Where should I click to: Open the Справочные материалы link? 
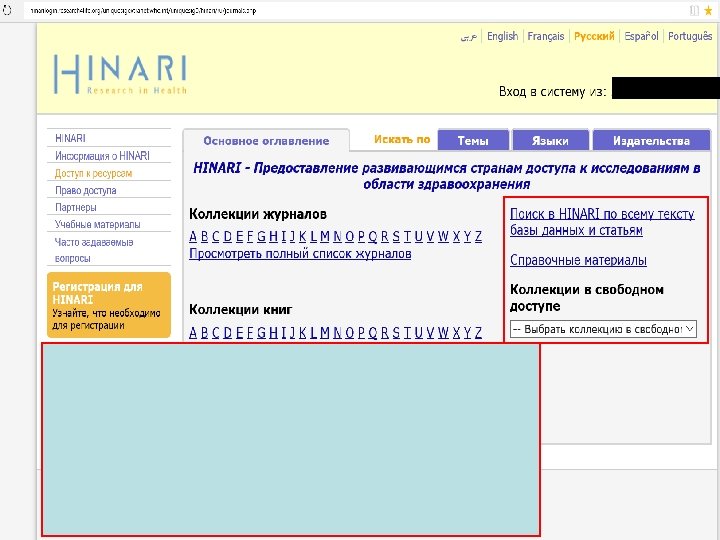[x=578, y=260]
